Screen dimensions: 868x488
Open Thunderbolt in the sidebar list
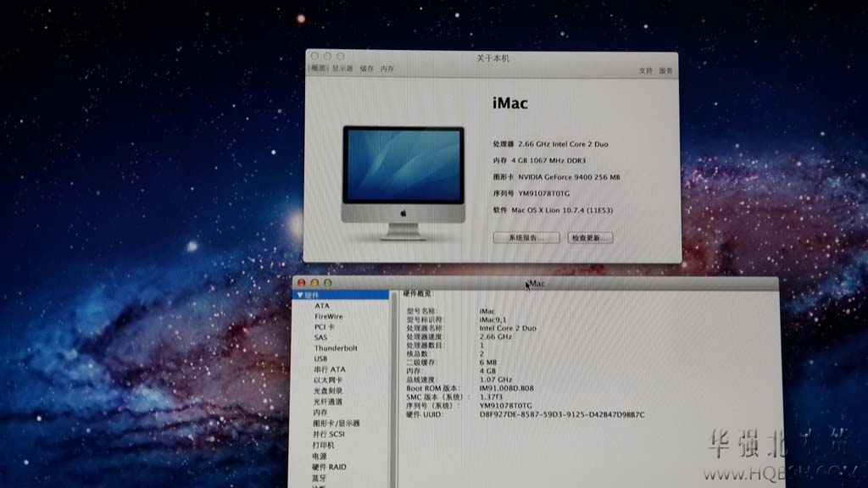pyautogui.click(x=336, y=348)
